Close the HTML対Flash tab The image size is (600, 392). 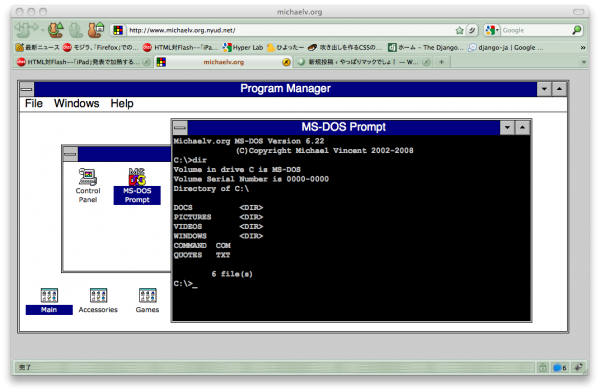click(146, 62)
